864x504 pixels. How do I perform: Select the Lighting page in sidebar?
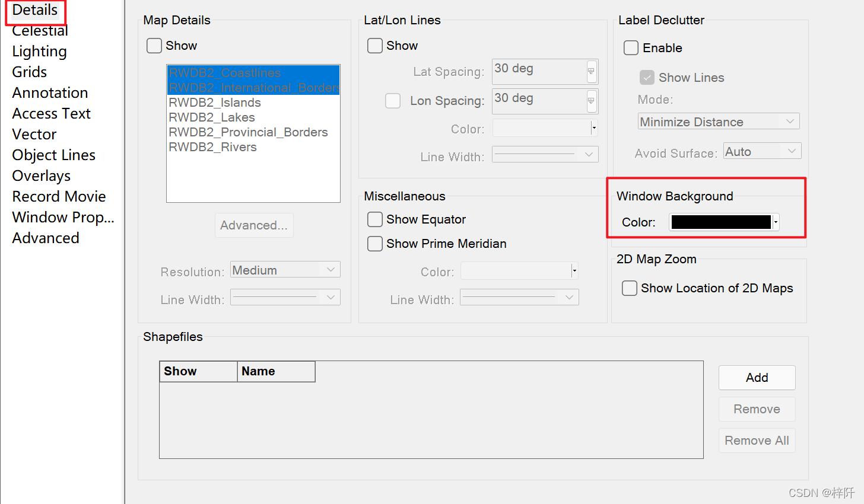click(x=40, y=52)
